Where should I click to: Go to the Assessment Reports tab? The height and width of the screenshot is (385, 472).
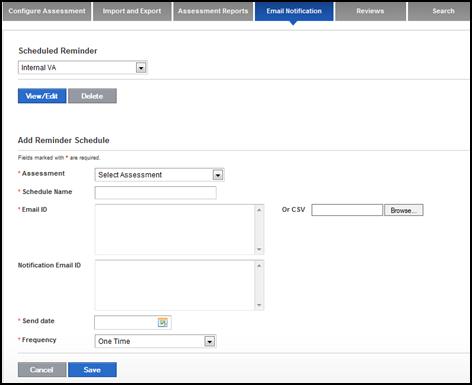(213, 11)
